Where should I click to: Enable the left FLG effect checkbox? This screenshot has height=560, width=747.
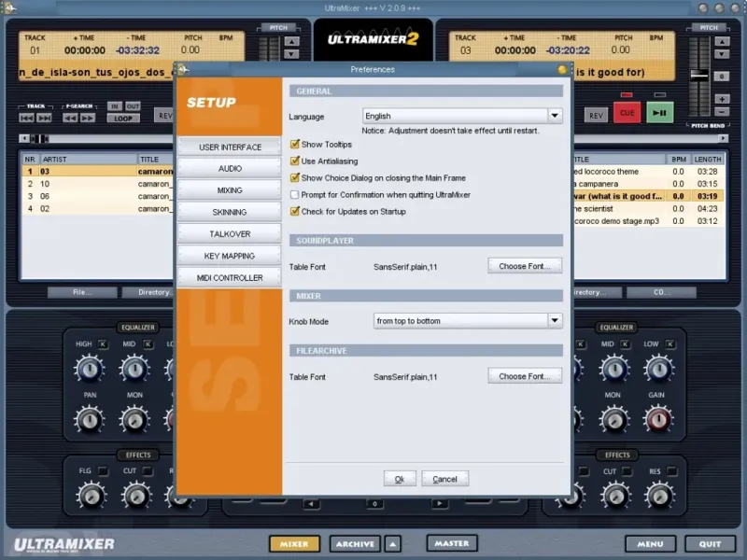click(x=103, y=471)
